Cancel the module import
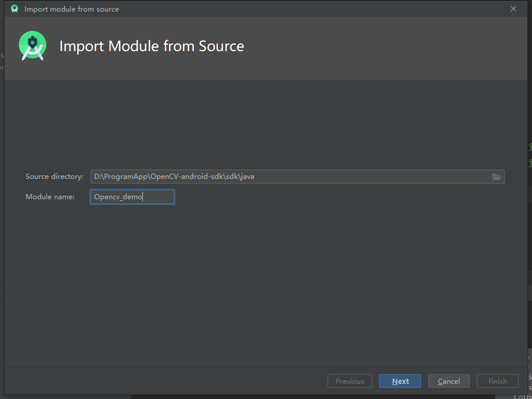The image size is (532, 399). coord(449,381)
